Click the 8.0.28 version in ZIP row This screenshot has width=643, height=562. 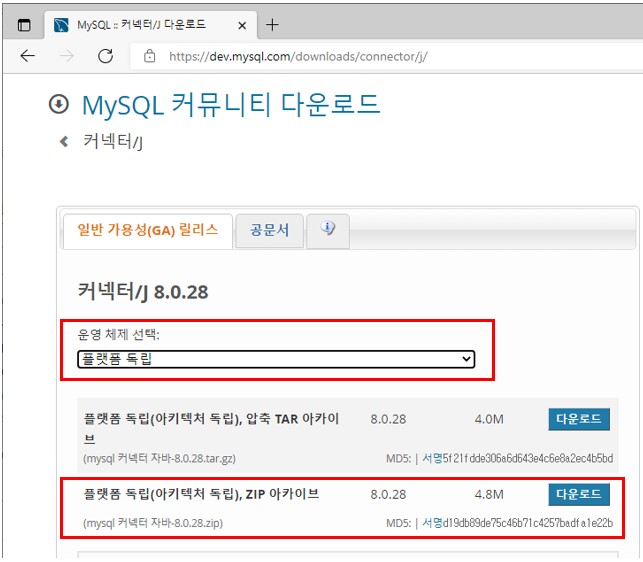(388, 494)
